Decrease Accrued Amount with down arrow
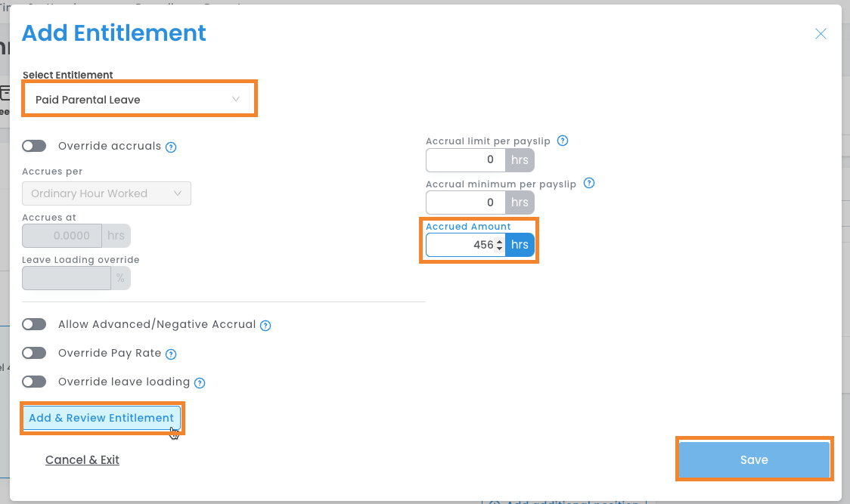This screenshot has width=850, height=504. (x=499, y=249)
